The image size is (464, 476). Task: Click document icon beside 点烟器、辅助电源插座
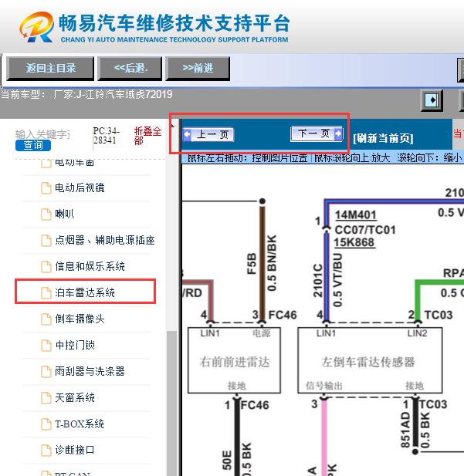point(46,241)
